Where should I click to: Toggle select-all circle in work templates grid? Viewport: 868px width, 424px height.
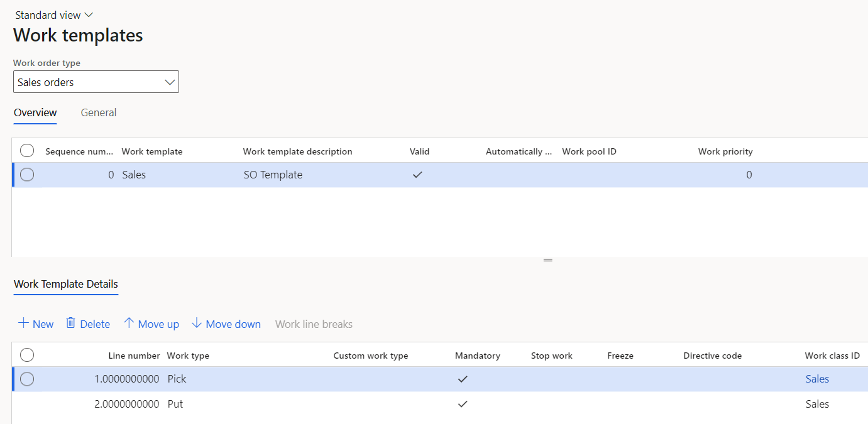(27, 151)
